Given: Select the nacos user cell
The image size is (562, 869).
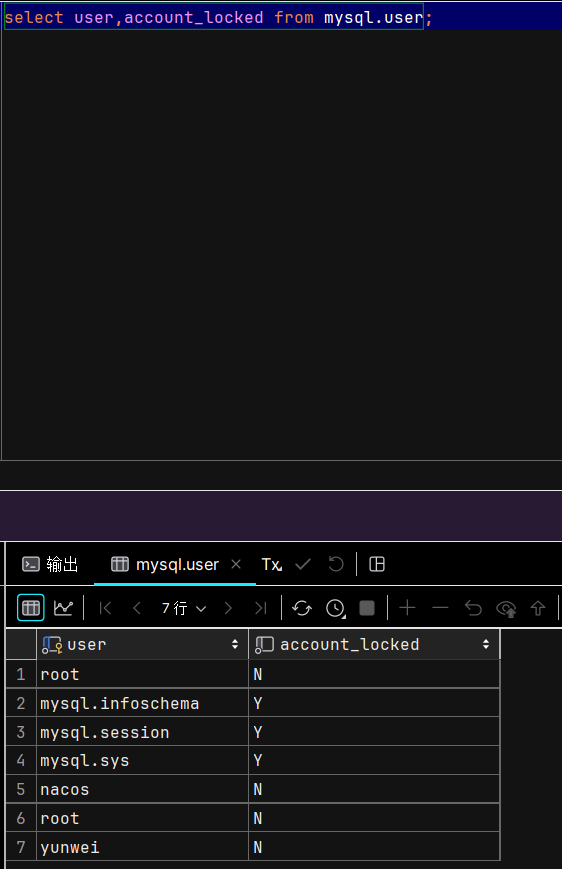Looking at the screenshot, I should 143,789.
